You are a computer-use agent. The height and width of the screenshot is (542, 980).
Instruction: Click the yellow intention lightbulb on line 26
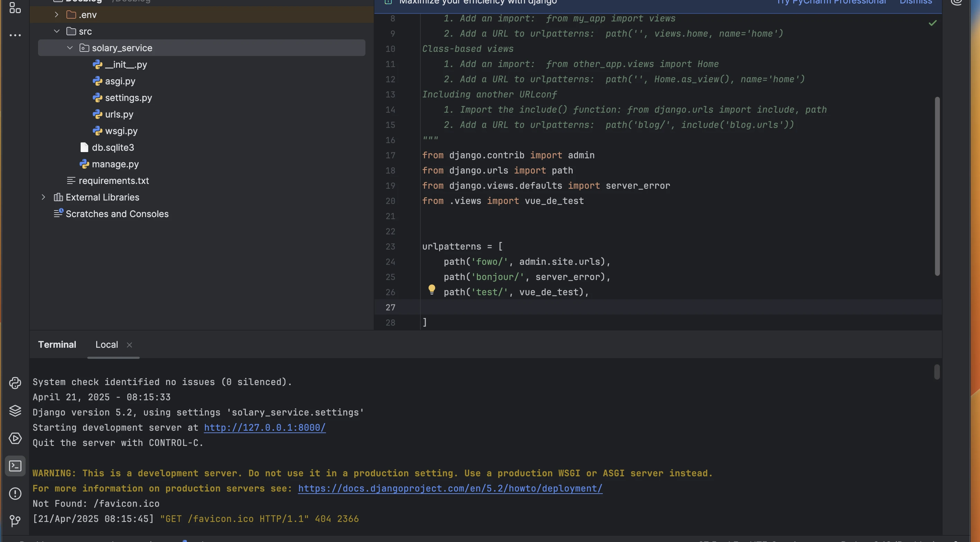point(432,290)
